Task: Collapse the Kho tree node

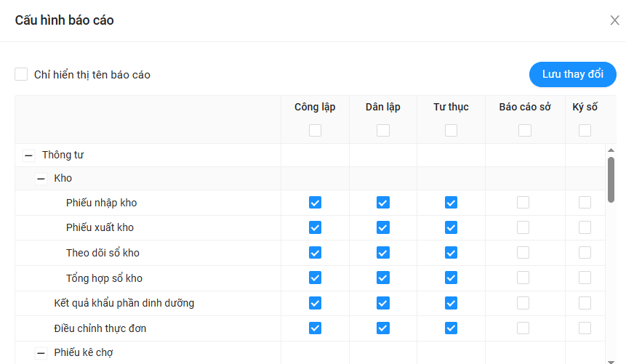Action: (x=41, y=178)
